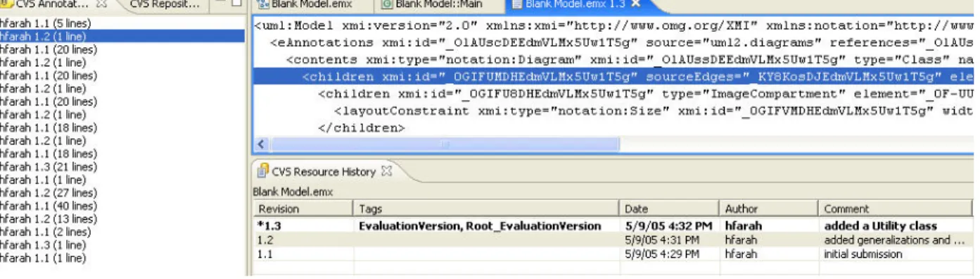Select annotation hfarah 1.2 (13 lines)
980x279 pixels.
(49, 218)
